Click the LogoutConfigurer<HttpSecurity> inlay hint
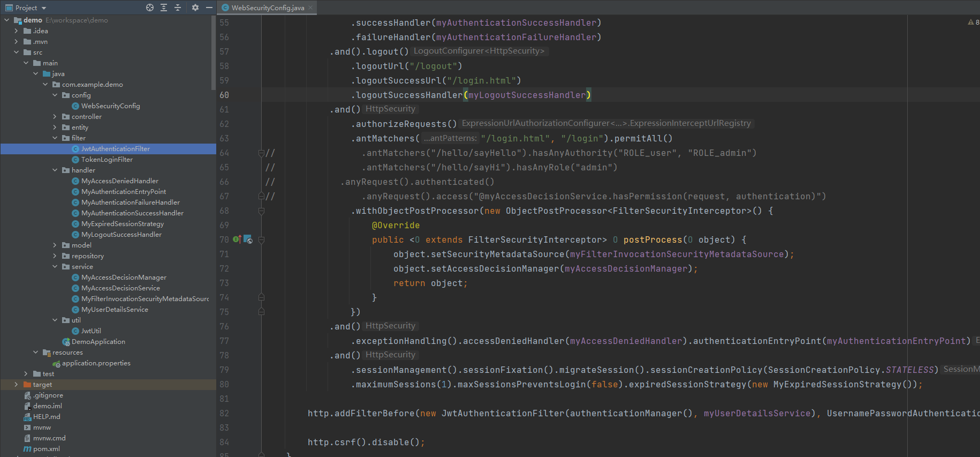 pos(479,51)
